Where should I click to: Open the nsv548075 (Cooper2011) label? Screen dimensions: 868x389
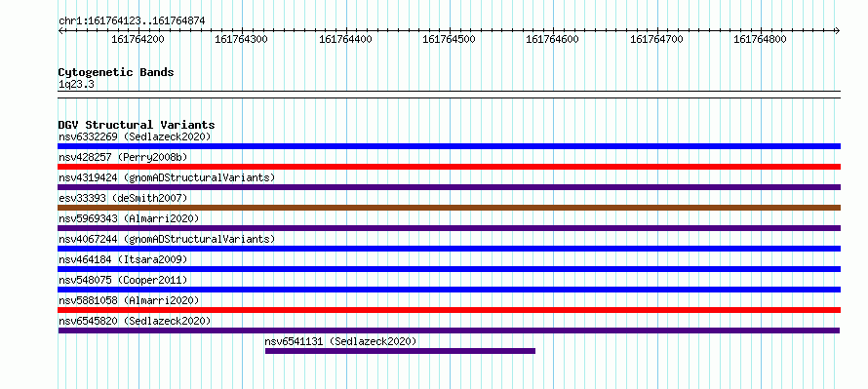pos(123,280)
